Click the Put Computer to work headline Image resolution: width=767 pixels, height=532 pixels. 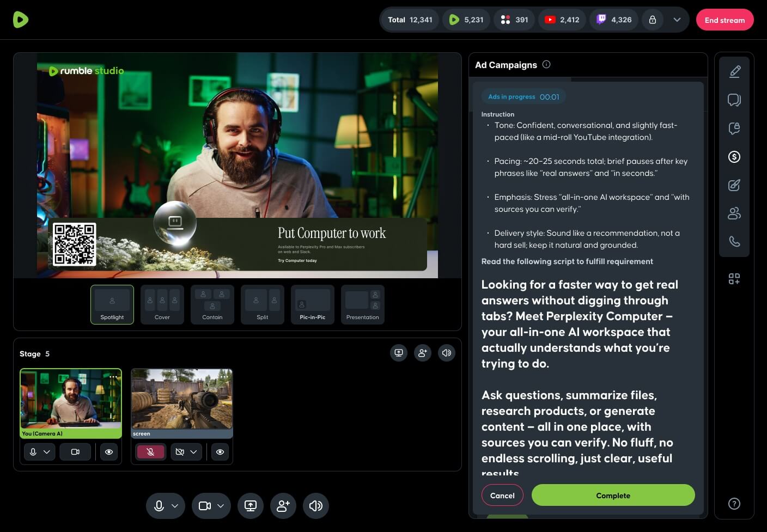click(x=332, y=233)
